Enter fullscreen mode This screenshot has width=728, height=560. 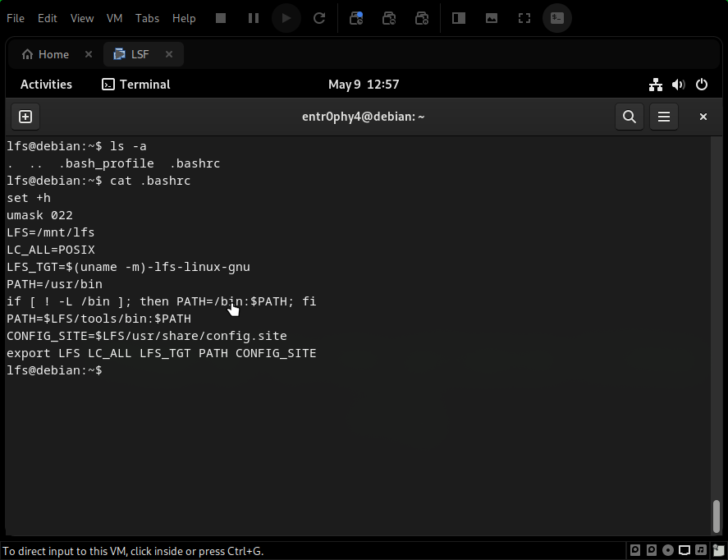click(x=524, y=17)
